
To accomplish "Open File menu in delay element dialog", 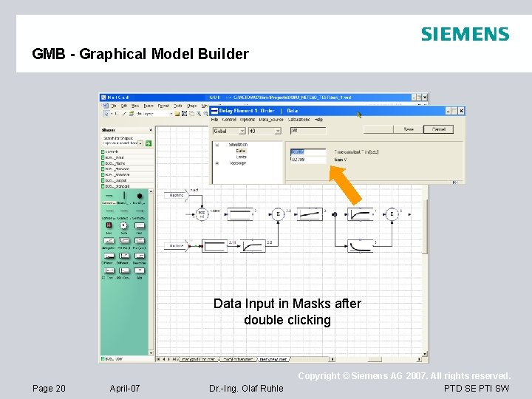I will [214, 120].
